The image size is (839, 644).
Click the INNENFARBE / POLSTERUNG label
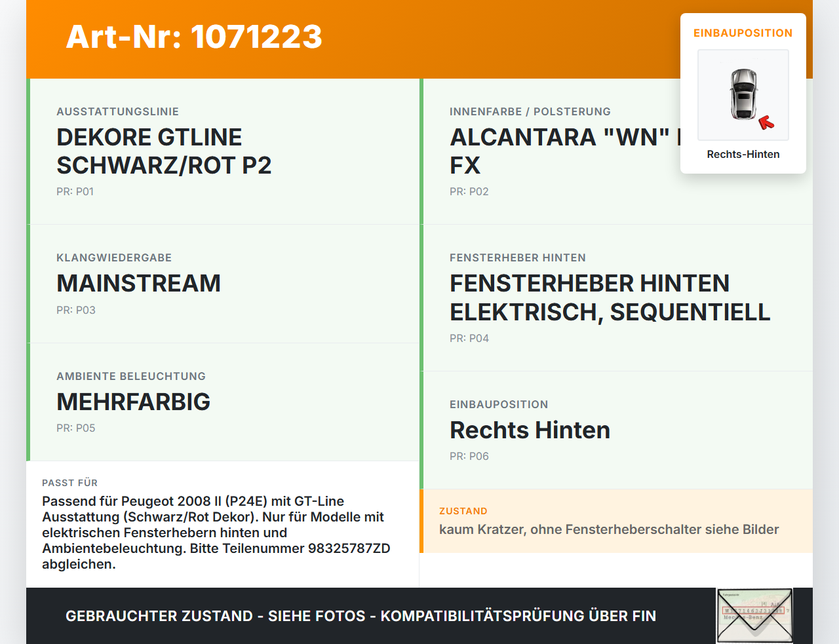click(x=530, y=111)
